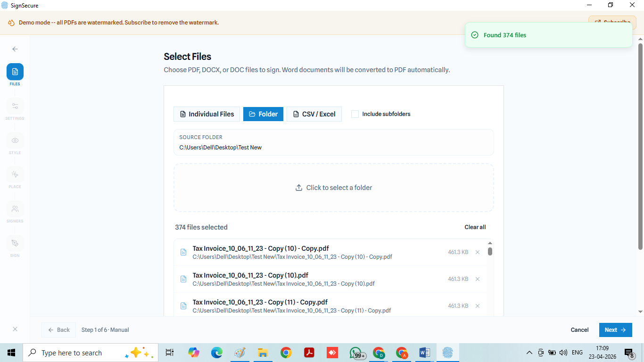This screenshot has width=644, height=362.
Task: Select the Folder source tab
Action: point(263,114)
